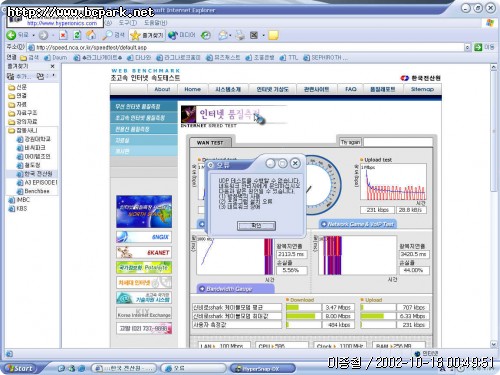Open Benchbee favorite
The width and height of the screenshot is (500, 375).
pos(33,191)
